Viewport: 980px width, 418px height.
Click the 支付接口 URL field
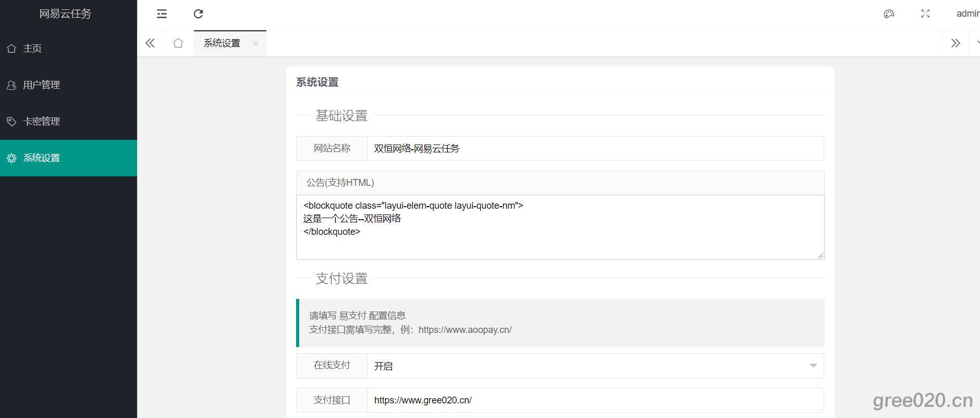tap(595, 400)
